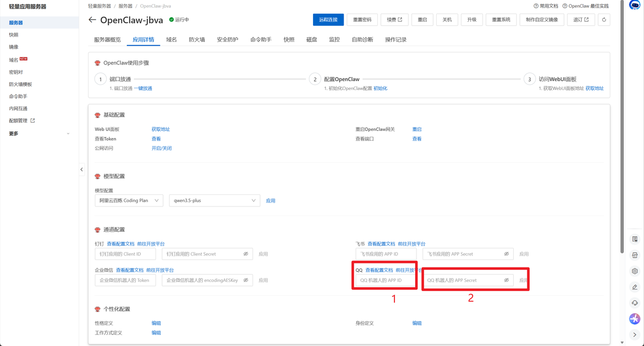Image resolution: width=644 pixels, height=346 pixels.
Task: Switch to the 服务器概览 tab
Action: pyautogui.click(x=107, y=39)
